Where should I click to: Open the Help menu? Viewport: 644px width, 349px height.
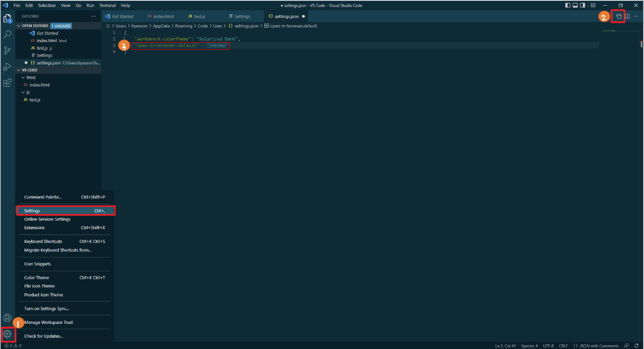(x=125, y=5)
